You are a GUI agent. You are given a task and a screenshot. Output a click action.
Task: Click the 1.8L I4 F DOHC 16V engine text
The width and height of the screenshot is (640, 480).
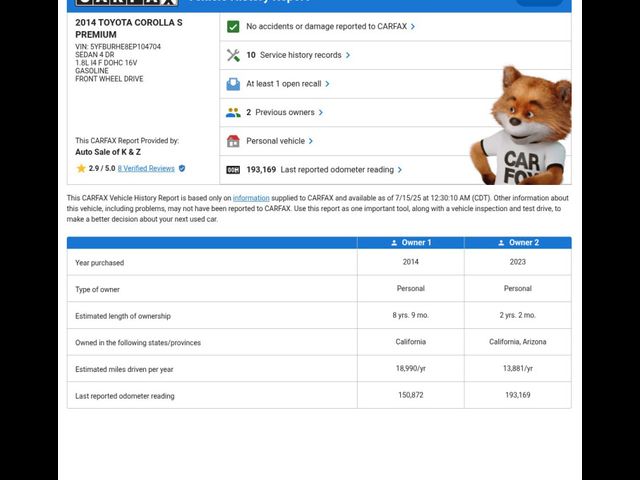pyautogui.click(x=106, y=63)
